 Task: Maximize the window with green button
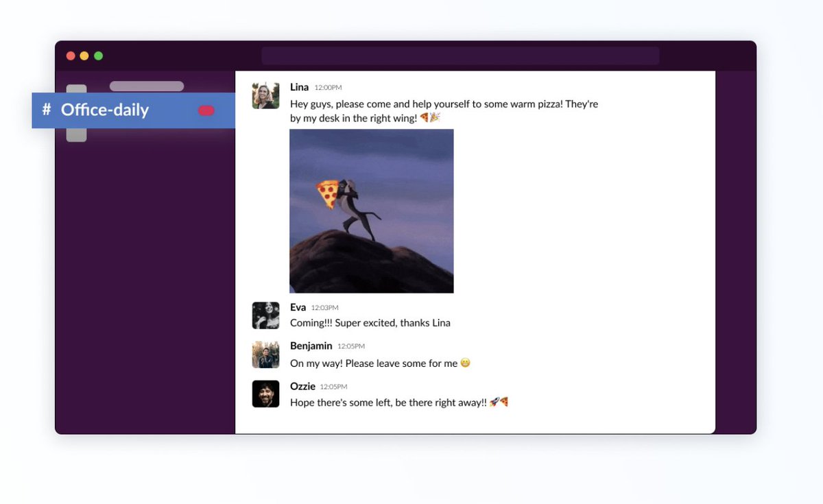click(98, 56)
